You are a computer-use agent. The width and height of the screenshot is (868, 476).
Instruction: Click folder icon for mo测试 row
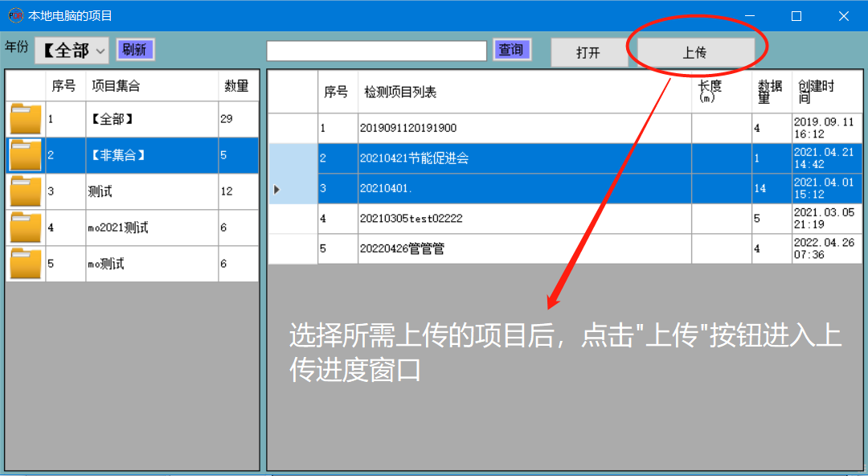point(26,264)
